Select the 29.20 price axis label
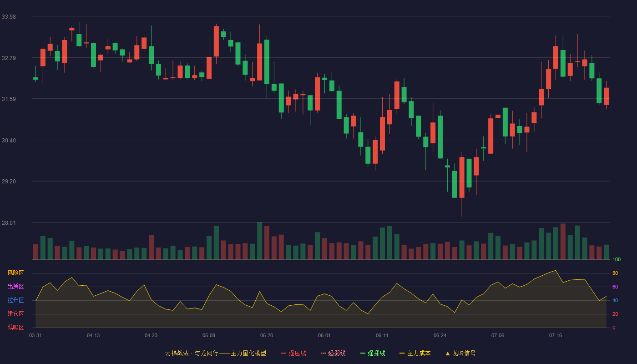The image size is (637, 364). pos(9,182)
